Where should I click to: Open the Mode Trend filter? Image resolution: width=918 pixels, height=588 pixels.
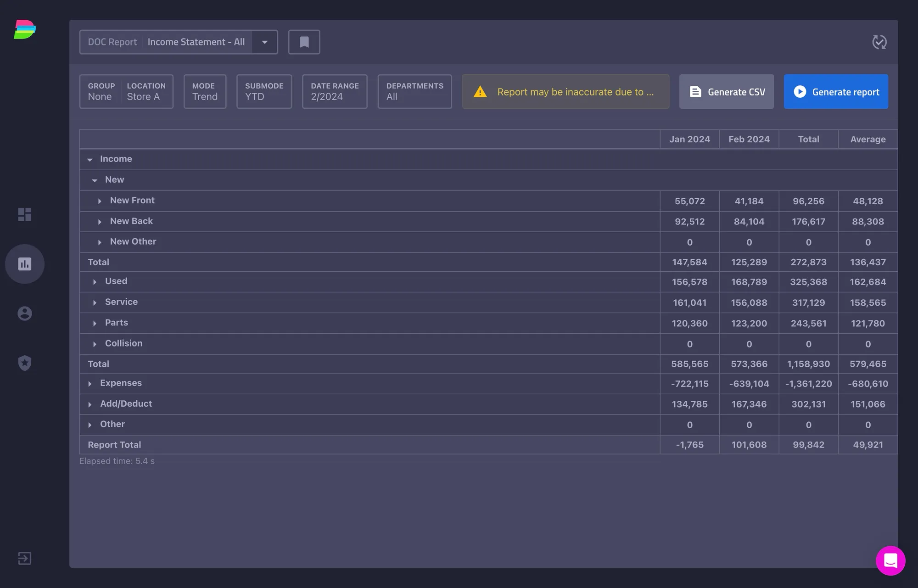(x=205, y=92)
